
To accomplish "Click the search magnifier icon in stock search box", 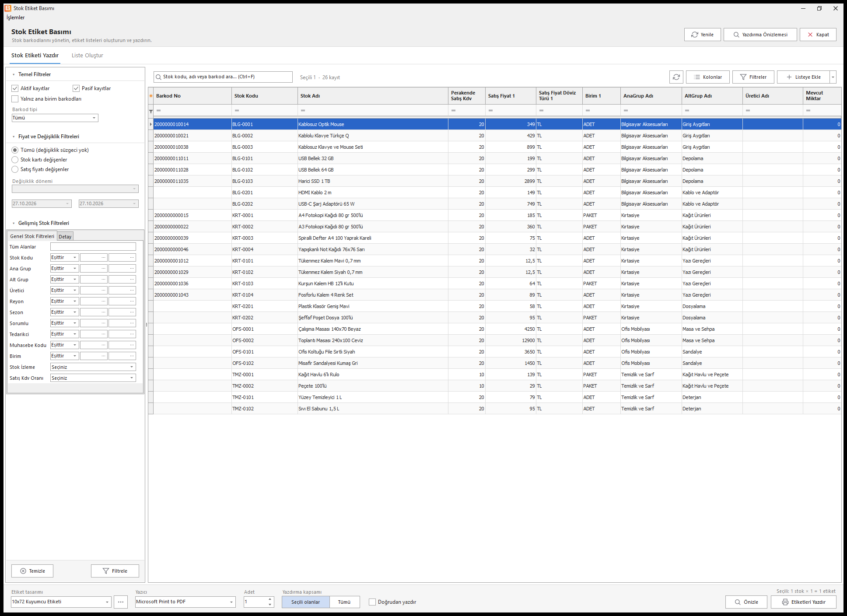I will [158, 77].
